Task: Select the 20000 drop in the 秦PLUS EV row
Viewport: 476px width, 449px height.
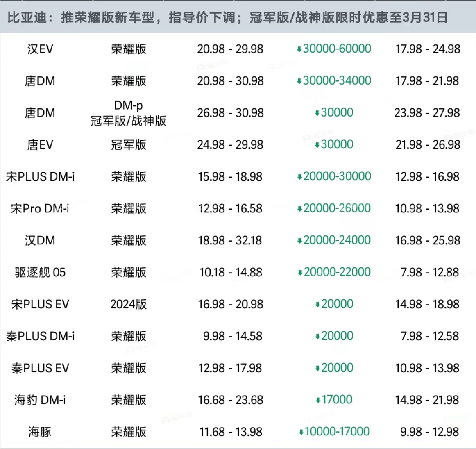Action: (x=334, y=368)
